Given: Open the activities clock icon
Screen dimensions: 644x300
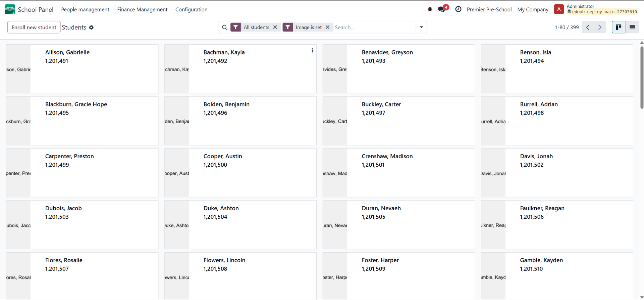Looking at the screenshot, I should click(x=458, y=9).
